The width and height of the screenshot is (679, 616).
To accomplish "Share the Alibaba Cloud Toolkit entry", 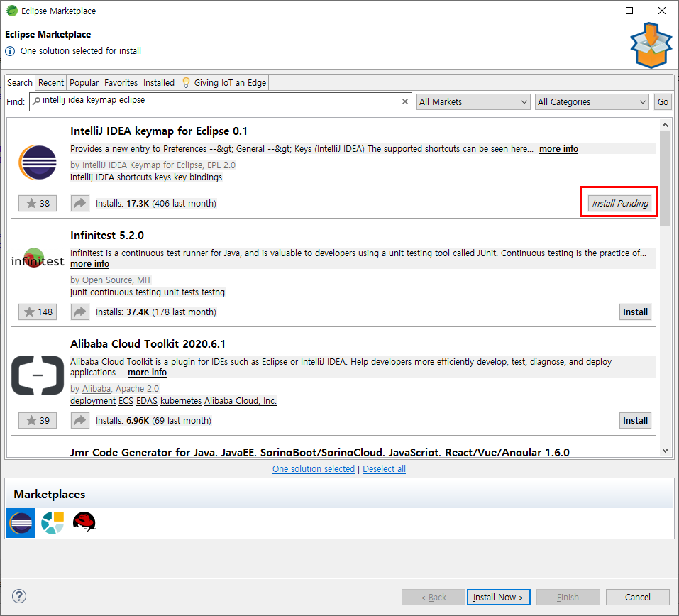I will [80, 421].
